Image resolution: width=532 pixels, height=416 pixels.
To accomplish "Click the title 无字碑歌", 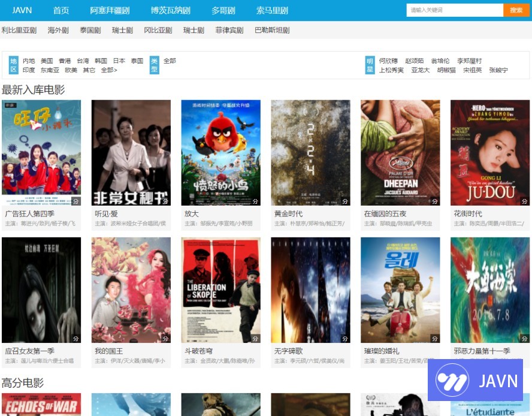I will click(x=288, y=351).
